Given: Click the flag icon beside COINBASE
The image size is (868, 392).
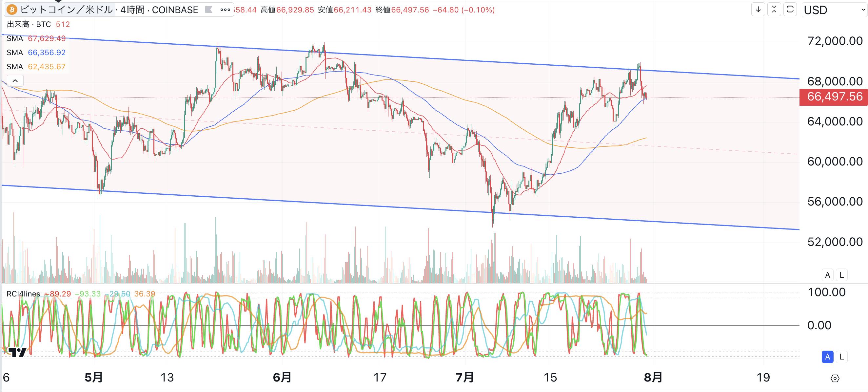Looking at the screenshot, I should pos(208,10).
